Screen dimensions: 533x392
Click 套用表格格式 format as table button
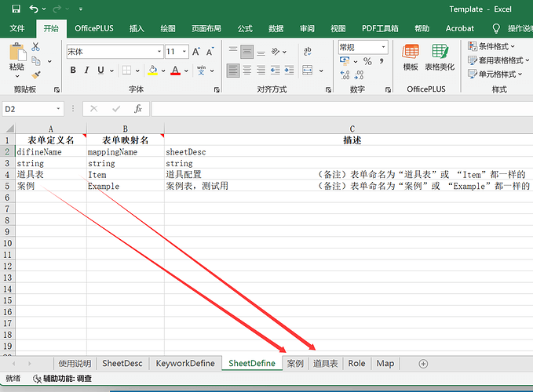(x=498, y=60)
